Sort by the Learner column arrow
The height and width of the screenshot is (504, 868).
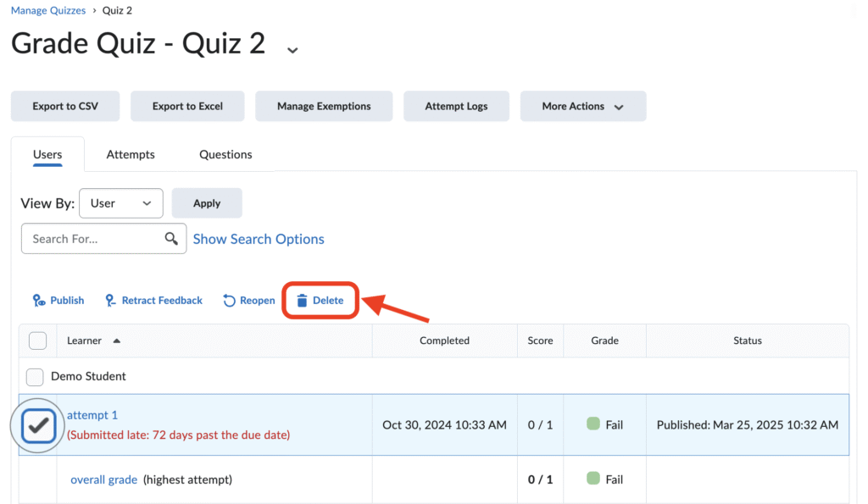(x=116, y=341)
